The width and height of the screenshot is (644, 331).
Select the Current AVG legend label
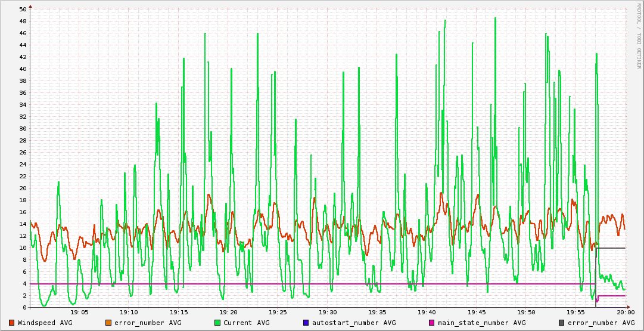(247, 323)
